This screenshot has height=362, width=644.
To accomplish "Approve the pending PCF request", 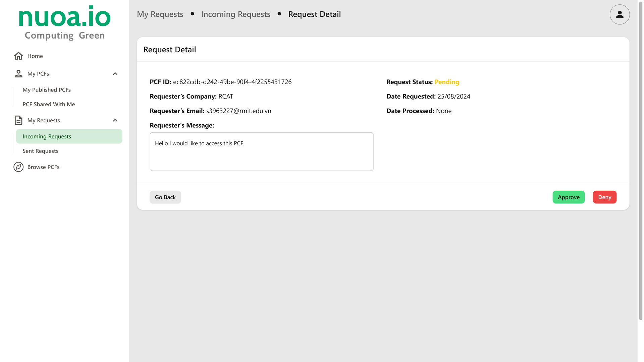I will pos(569,197).
